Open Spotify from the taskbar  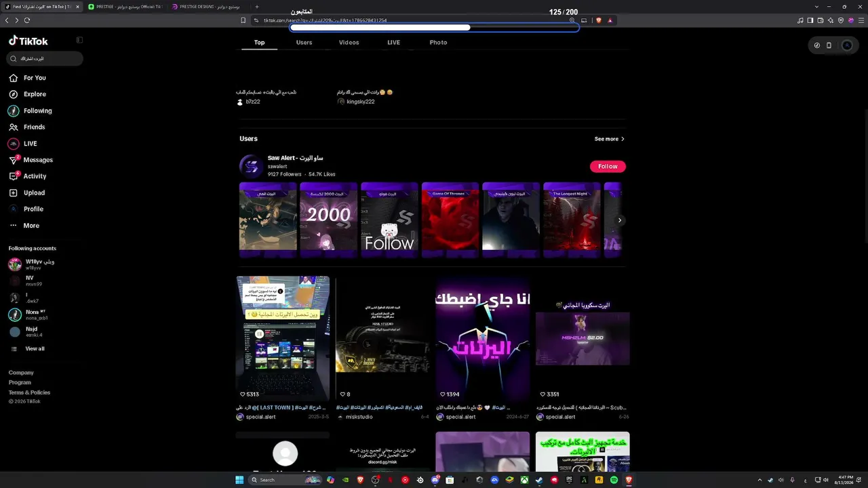pyautogui.click(x=614, y=480)
